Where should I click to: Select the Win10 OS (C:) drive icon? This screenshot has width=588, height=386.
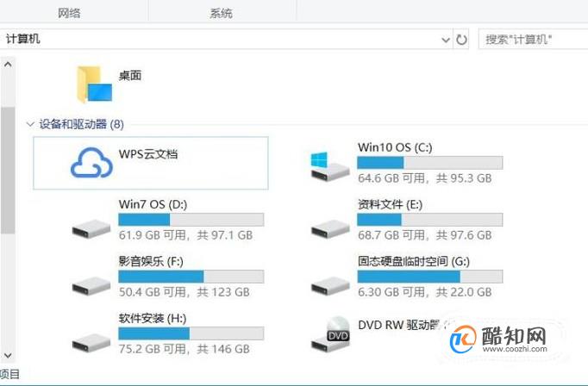coord(329,167)
